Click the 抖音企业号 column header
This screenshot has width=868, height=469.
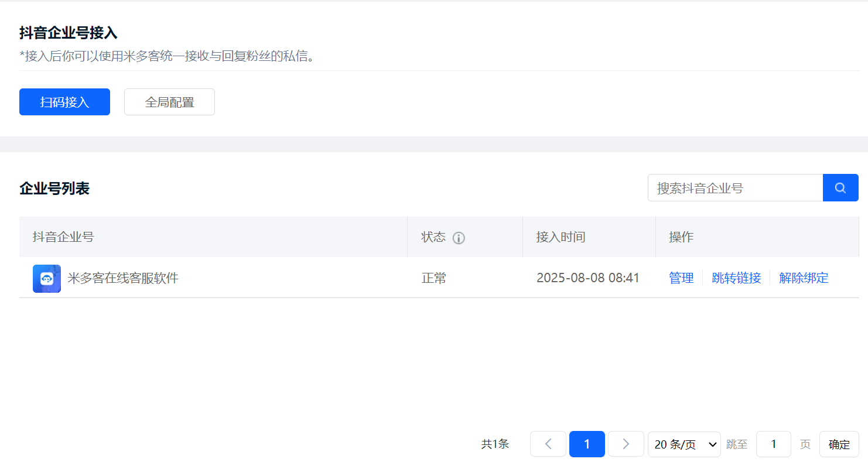(63, 237)
